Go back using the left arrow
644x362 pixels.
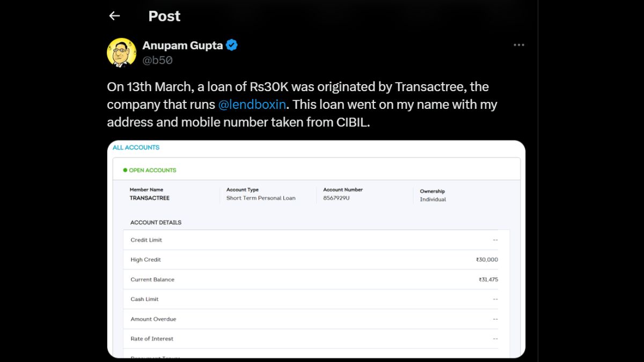point(114,16)
